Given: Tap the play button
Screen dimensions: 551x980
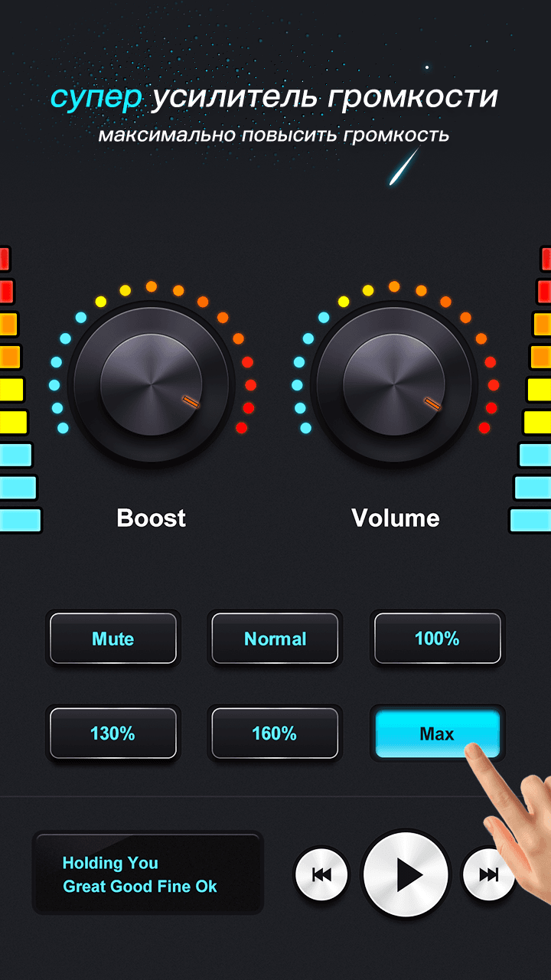Looking at the screenshot, I should [406, 874].
